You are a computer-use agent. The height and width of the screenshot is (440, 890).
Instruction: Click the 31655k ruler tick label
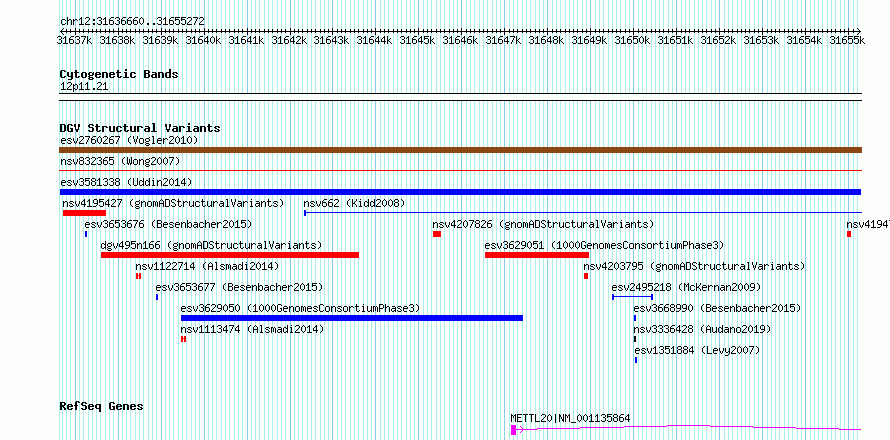(847, 40)
